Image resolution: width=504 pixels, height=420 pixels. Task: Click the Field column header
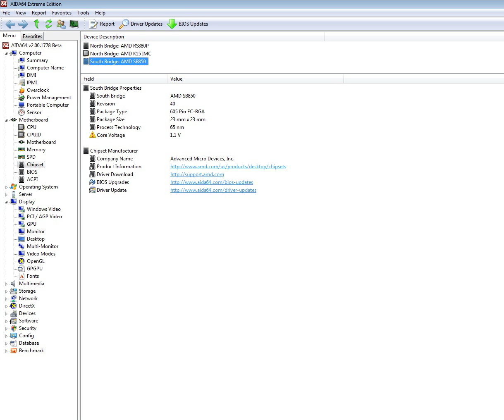click(x=124, y=79)
